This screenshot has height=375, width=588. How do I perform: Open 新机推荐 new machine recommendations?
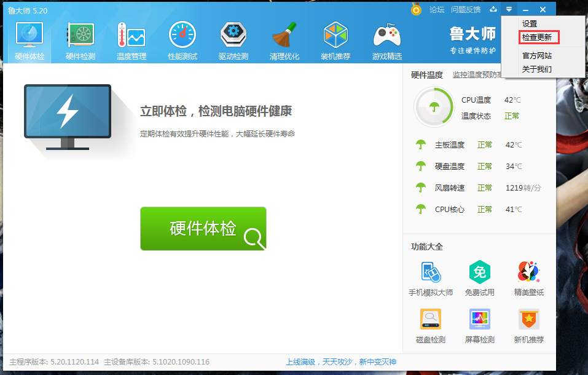click(x=528, y=325)
